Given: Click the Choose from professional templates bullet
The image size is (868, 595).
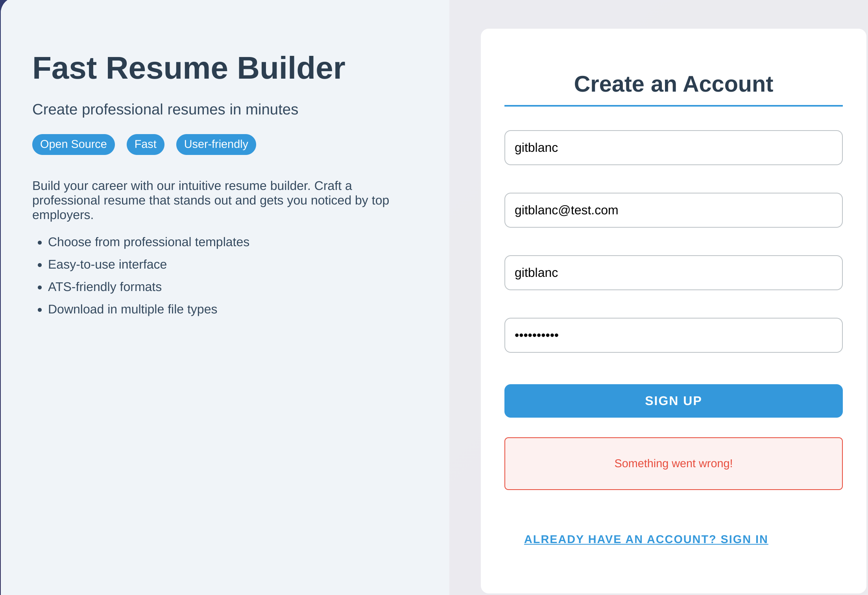Looking at the screenshot, I should click(149, 242).
